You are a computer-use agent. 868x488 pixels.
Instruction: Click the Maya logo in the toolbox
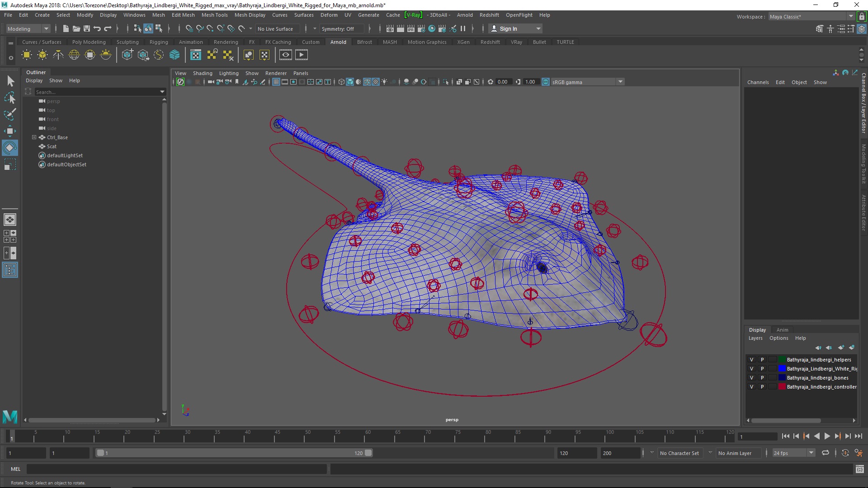[10, 416]
